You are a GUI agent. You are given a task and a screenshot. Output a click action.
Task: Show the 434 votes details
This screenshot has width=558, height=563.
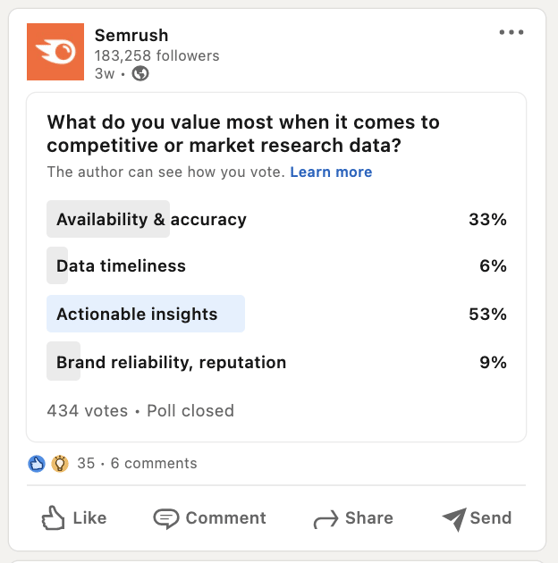pos(87,411)
